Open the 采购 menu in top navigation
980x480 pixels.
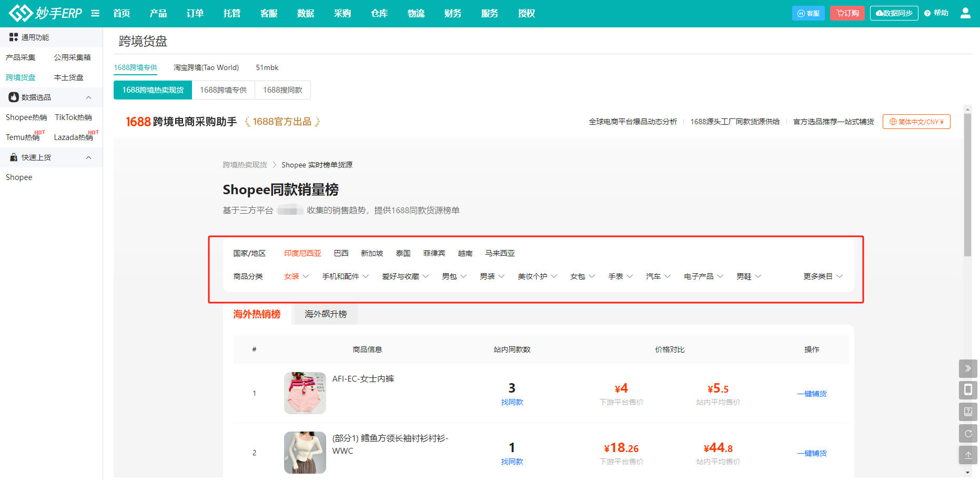pos(342,13)
